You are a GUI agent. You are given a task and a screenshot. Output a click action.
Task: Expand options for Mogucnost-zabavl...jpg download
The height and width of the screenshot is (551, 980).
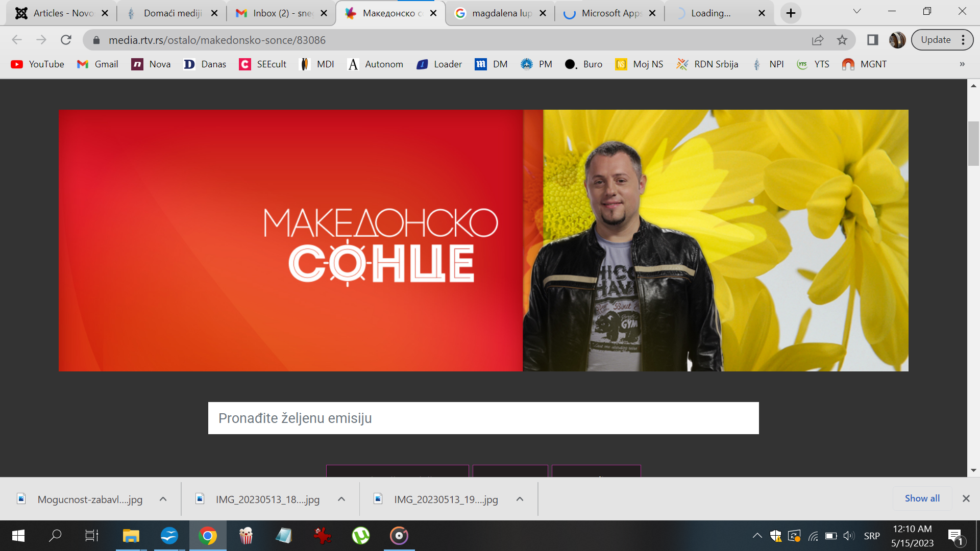click(x=163, y=499)
